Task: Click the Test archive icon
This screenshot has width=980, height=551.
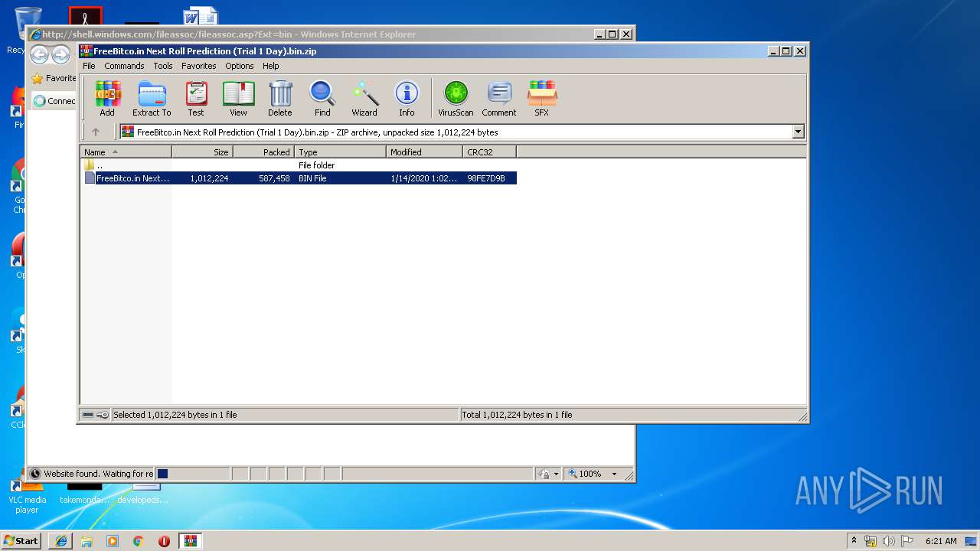Action: point(196,99)
